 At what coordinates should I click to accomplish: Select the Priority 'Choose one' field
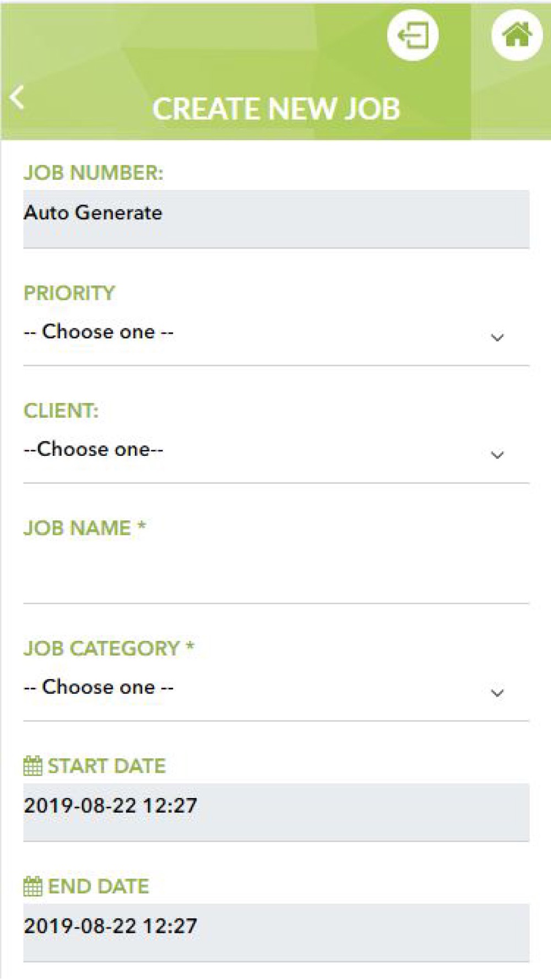click(x=276, y=334)
